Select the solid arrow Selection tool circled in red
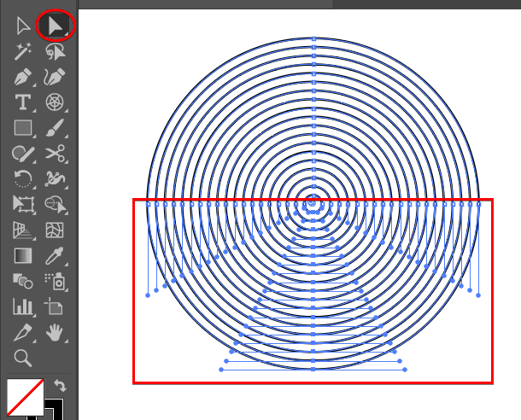Image resolution: width=521 pixels, height=420 pixels. (x=56, y=26)
